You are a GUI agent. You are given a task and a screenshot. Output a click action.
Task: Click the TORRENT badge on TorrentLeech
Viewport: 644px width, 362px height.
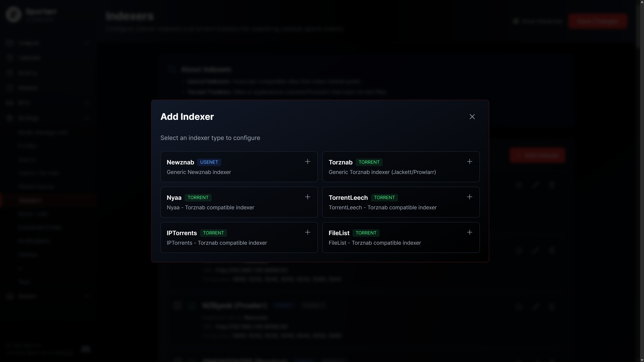pos(384,198)
